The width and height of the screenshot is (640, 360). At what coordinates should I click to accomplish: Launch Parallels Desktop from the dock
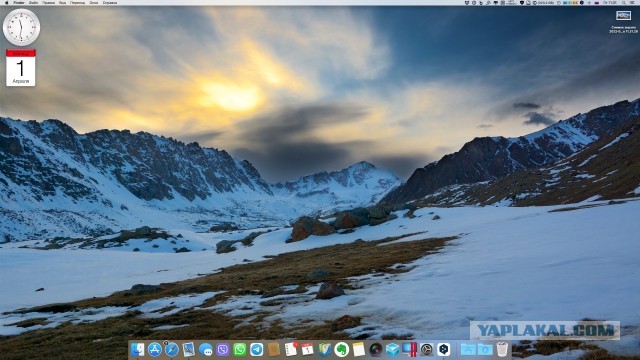[x=409, y=349]
